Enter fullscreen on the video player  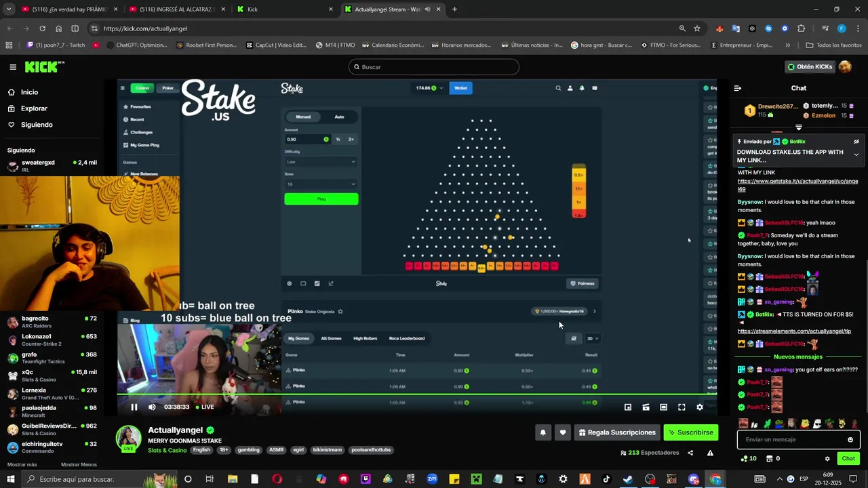click(682, 407)
